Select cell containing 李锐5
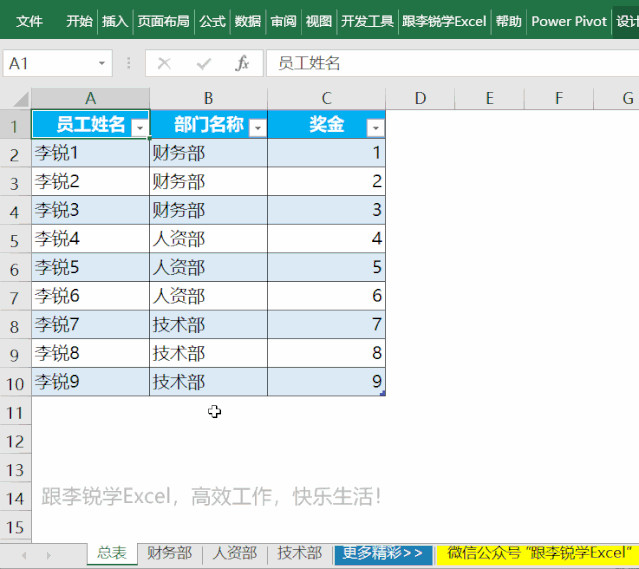639x569 pixels. [x=90, y=267]
